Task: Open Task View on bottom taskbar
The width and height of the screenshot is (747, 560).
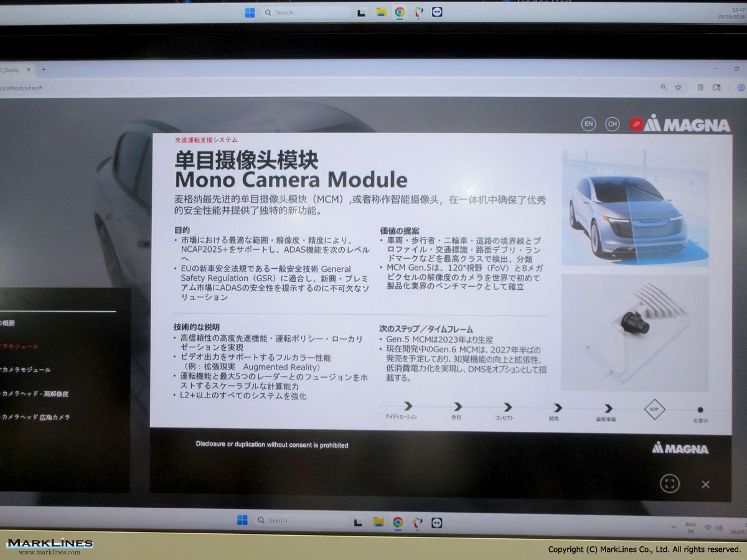Action: pyautogui.click(x=358, y=522)
